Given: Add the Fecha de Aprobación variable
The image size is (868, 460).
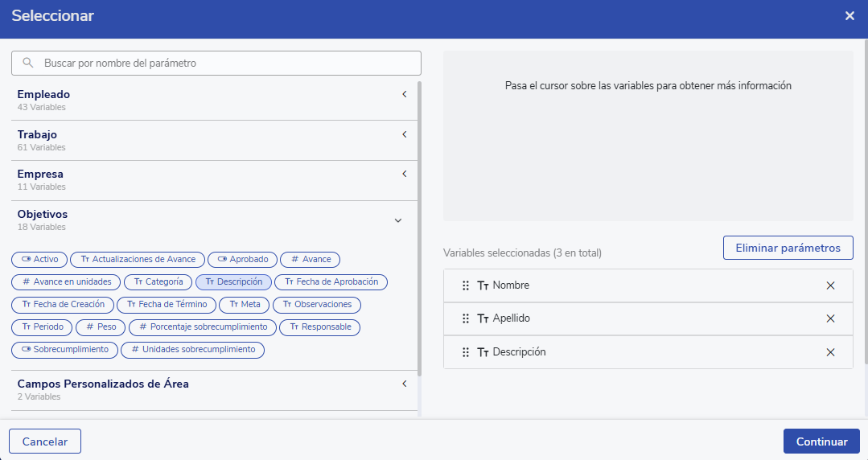Looking at the screenshot, I should 331,281.
